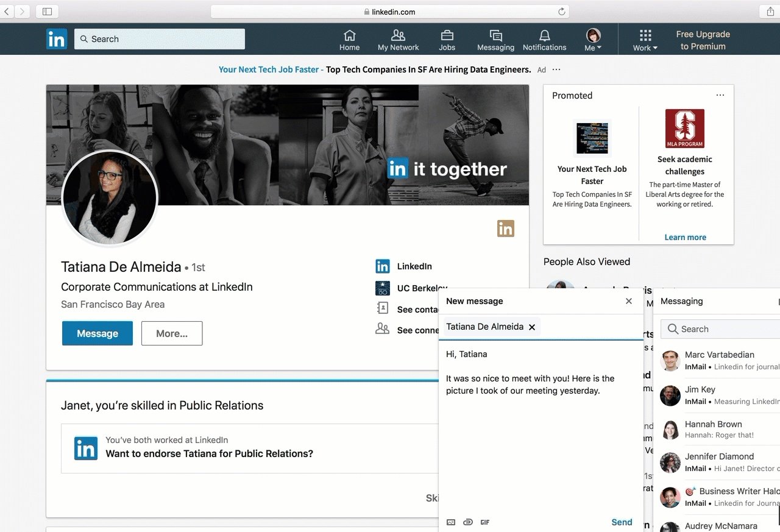
Task: Click the tech job ad thumbnail image
Action: pos(592,138)
